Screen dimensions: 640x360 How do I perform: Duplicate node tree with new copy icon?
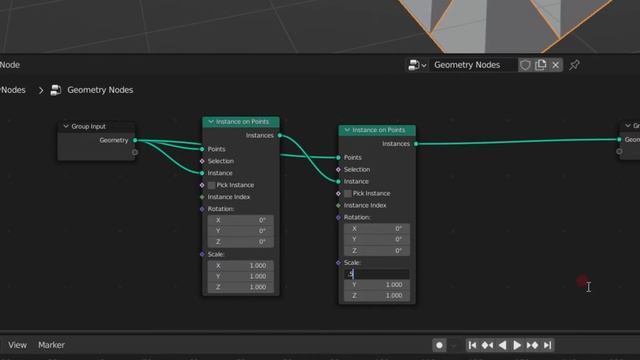pos(540,65)
